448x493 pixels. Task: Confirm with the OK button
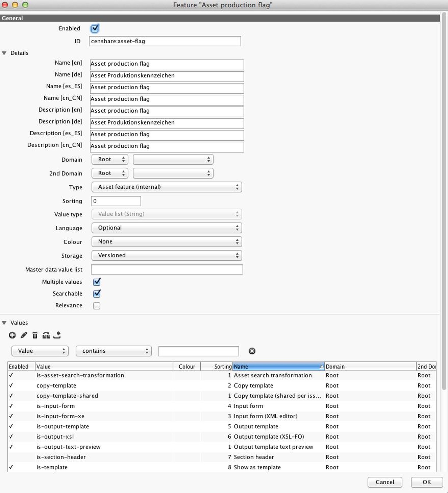427,482
